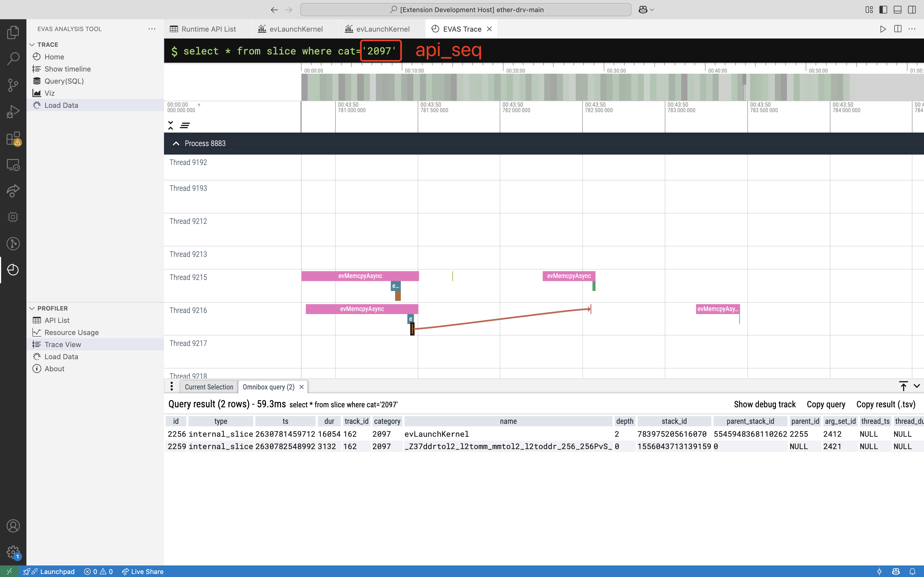Image resolution: width=924 pixels, height=577 pixels.
Task: Open the Search view icon
Action: click(x=13, y=59)
